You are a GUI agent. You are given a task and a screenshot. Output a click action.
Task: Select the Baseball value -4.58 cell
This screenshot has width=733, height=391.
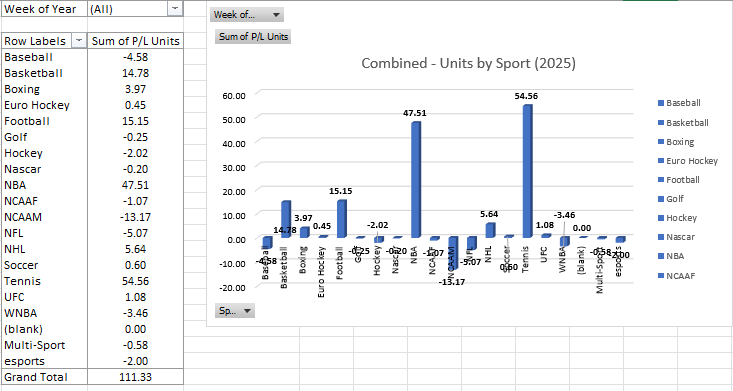[136, 57]
